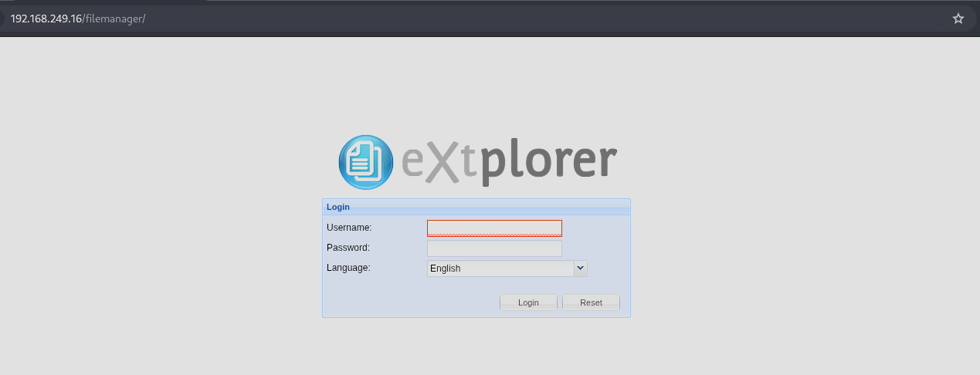Focus the Username input field
This screenshot has height=375, width=980.
(494, 228)
